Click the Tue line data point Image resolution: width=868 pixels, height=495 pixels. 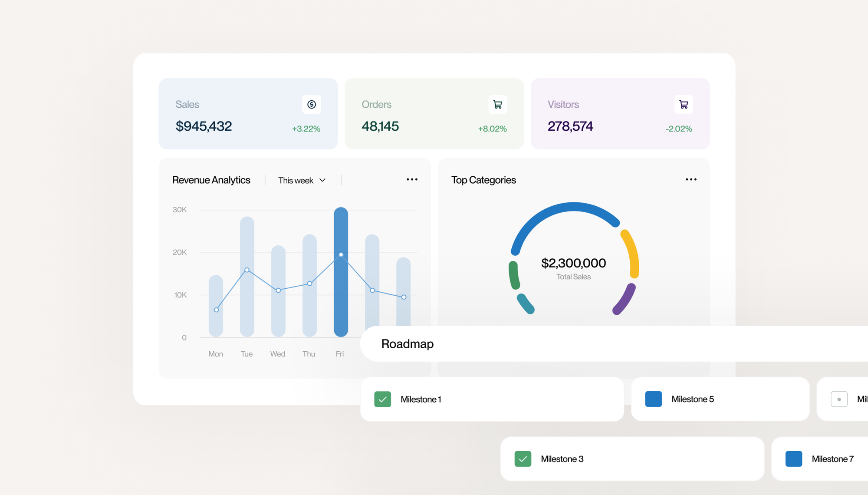pos(247,270)
